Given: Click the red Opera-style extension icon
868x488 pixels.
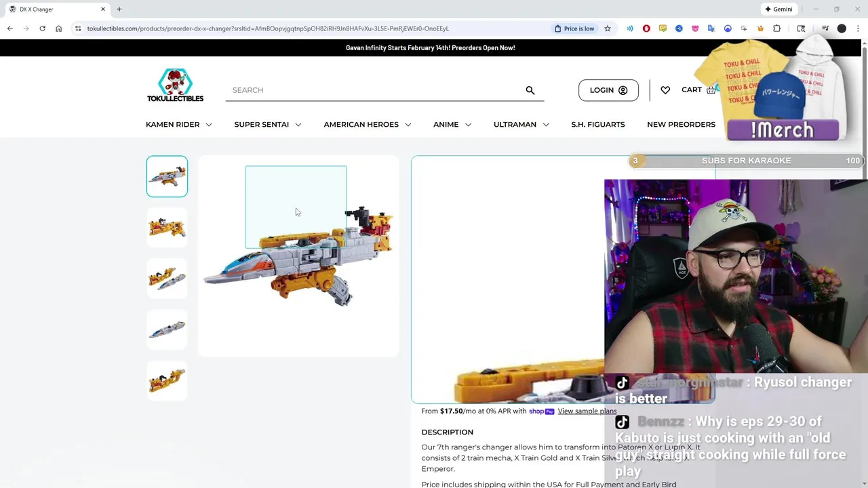Looking at the screenshot, I should click(646, 28).
